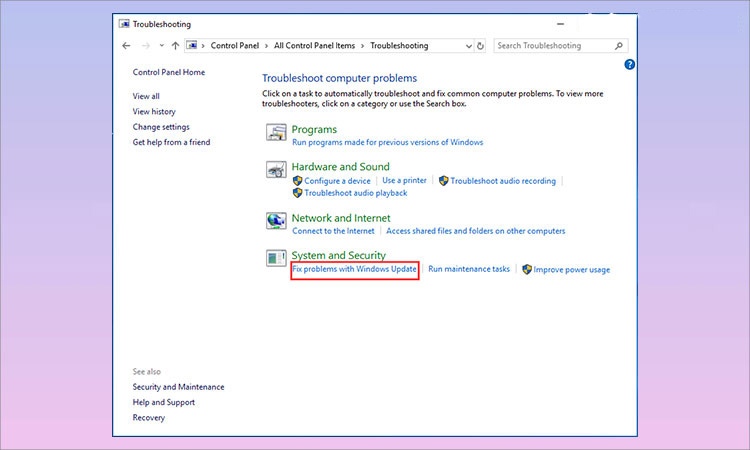Click the Programs category icon
The height and width of the screenshot is (450, 750).
click(x=276, y=132)
